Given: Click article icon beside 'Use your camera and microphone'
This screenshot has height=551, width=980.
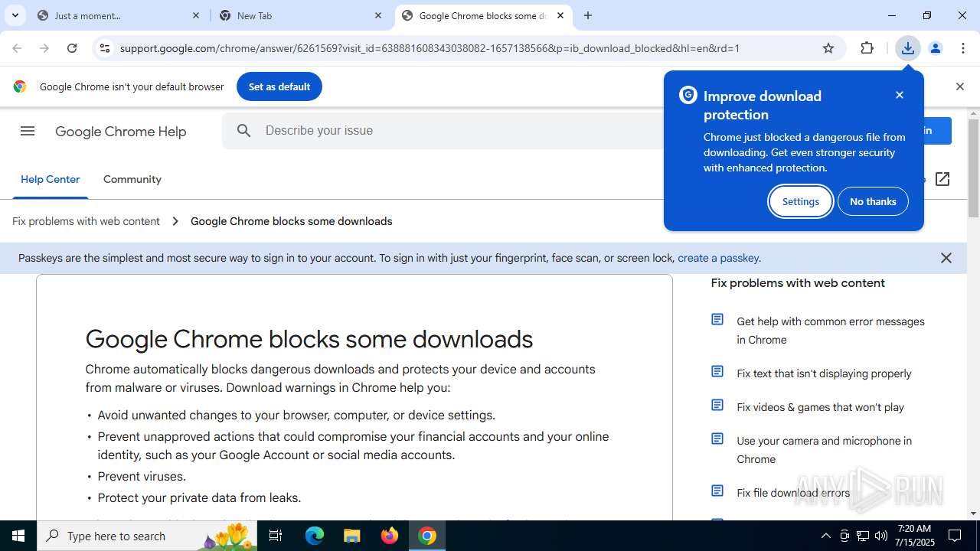Looking at the screenshot, I should (717, 439).
